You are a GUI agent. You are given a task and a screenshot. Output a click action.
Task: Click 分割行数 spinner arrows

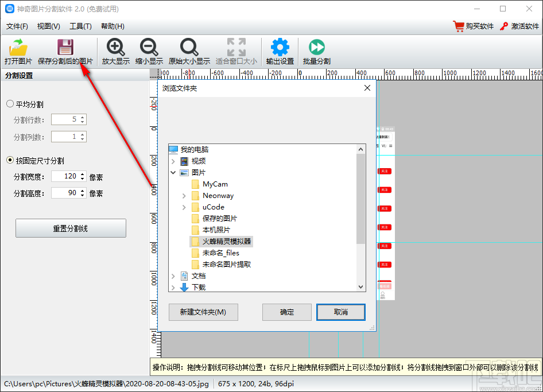pos(83,119)
